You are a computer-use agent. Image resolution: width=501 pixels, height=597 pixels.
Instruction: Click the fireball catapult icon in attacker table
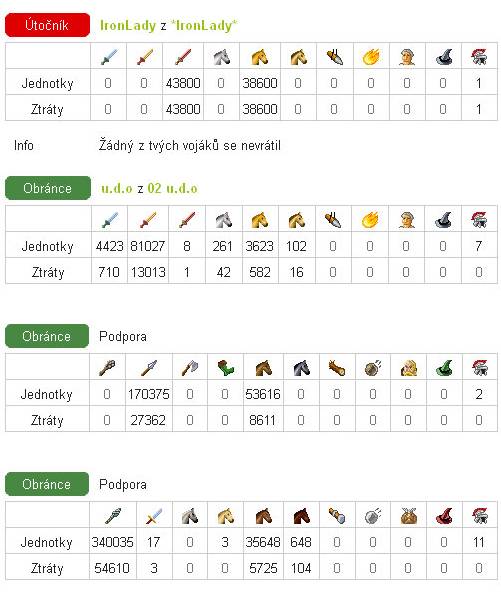371,57
